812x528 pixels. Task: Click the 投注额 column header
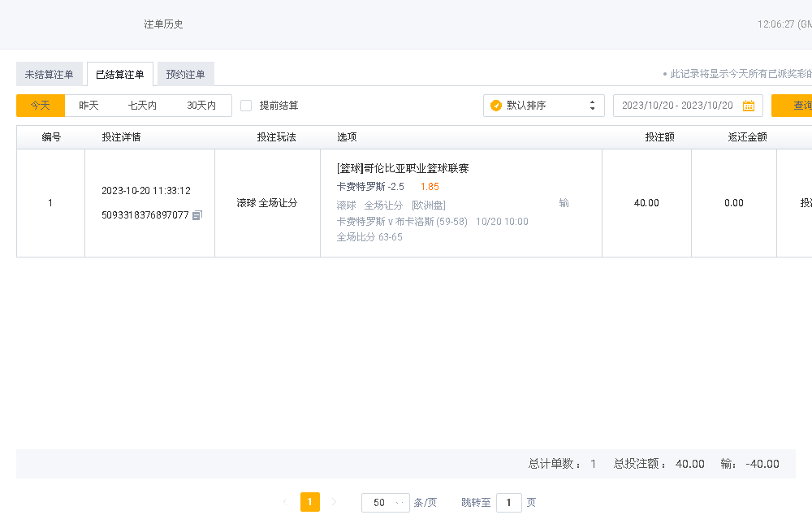[659, 137]
